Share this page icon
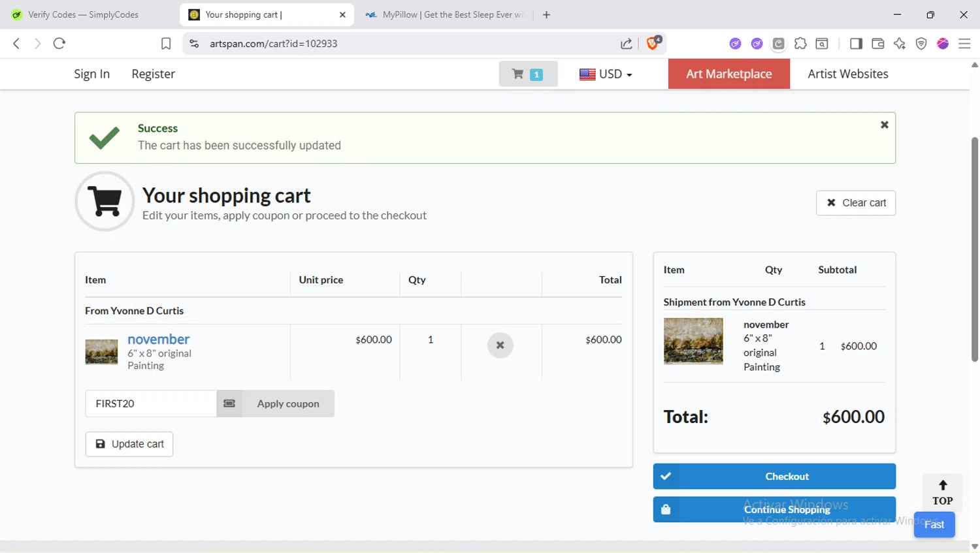The height and width of the screenshot is (553, 980). tap(626, 44)
